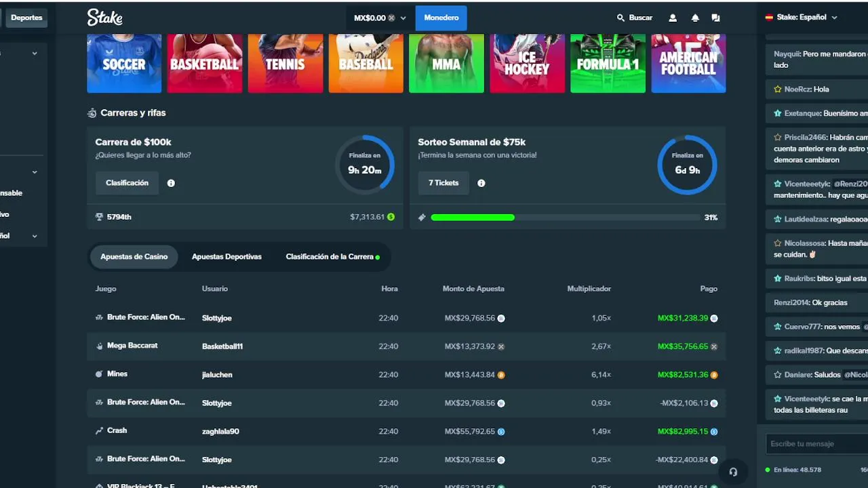Screen dimensions: 868x488
Task: Open the Basketball sport tile
Action: [204, 63]
